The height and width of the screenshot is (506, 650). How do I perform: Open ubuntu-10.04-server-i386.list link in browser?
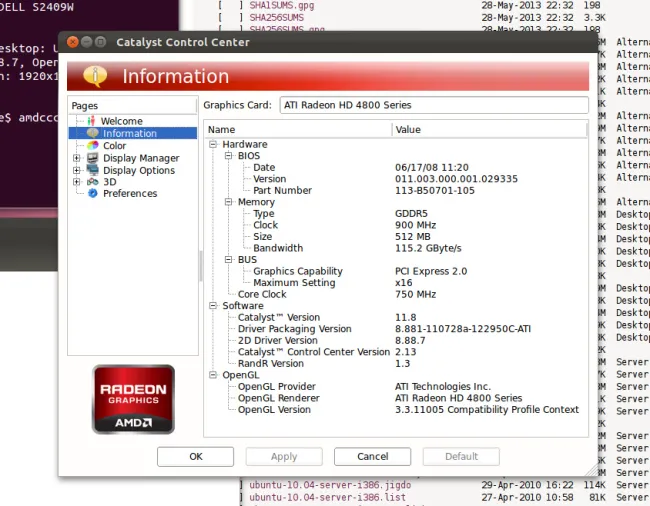[x=327, y=497]
